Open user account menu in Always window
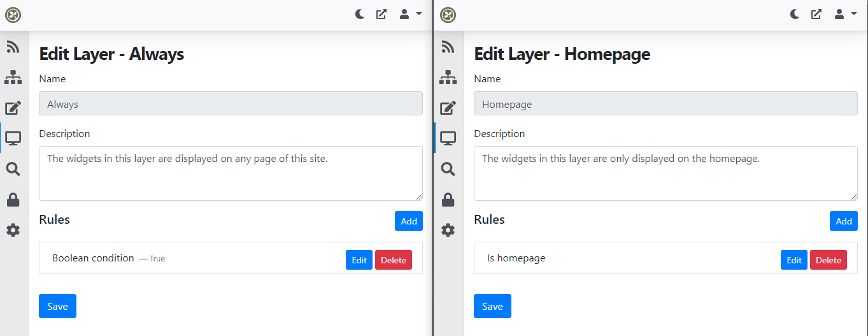This screenshot has width=868, height=336. (x=410, y=14)
